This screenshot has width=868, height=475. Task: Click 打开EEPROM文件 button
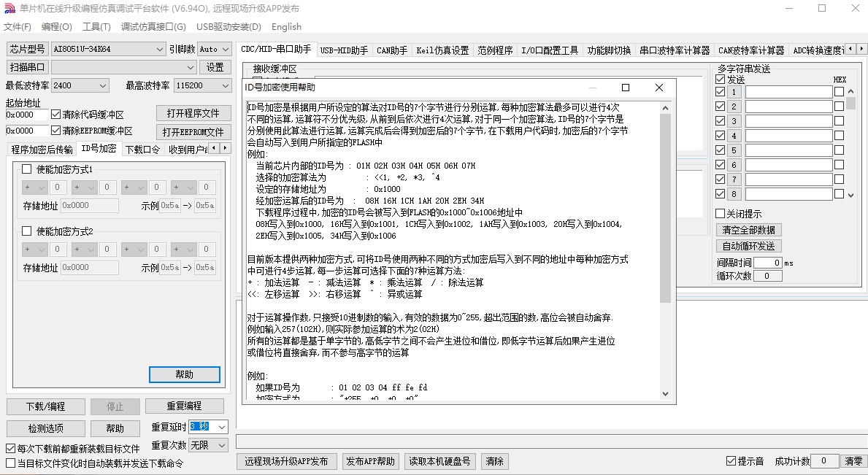(193, 132)
